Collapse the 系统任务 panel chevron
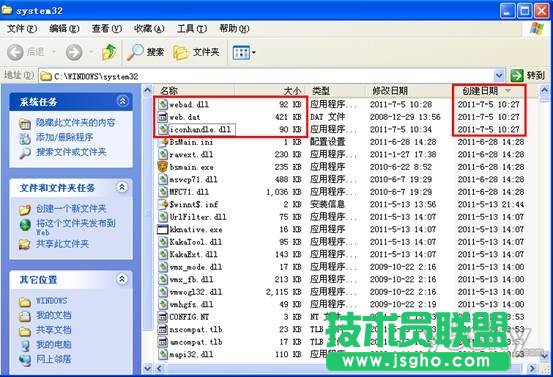This screenshot has height=377, width=553. (122, 102)
